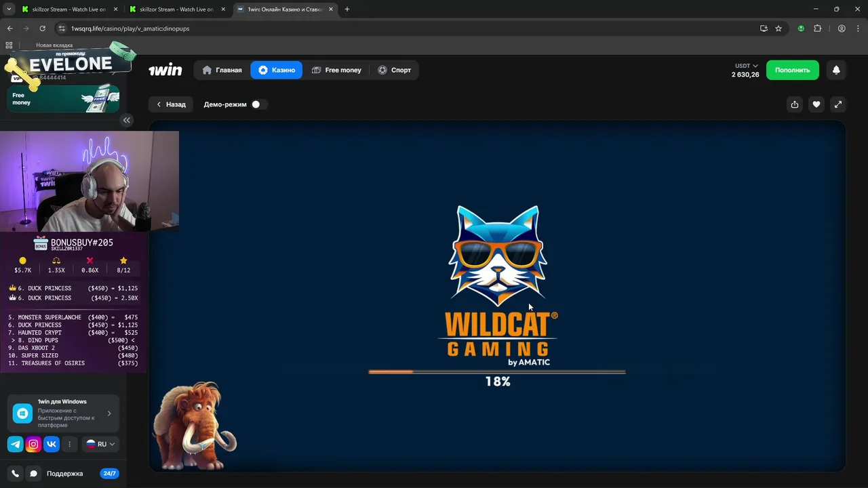
Task: Open the Instagram social link
Action: (x=33, y=444)
